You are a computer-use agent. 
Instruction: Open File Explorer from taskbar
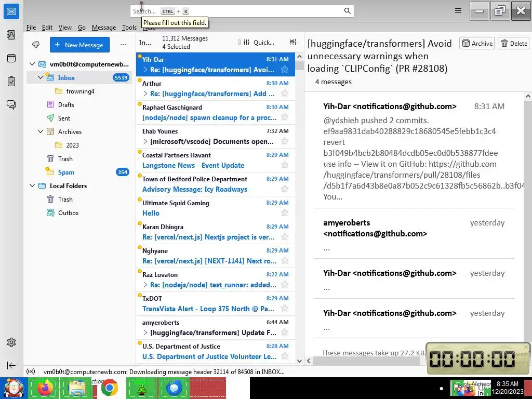click(77, 388)
